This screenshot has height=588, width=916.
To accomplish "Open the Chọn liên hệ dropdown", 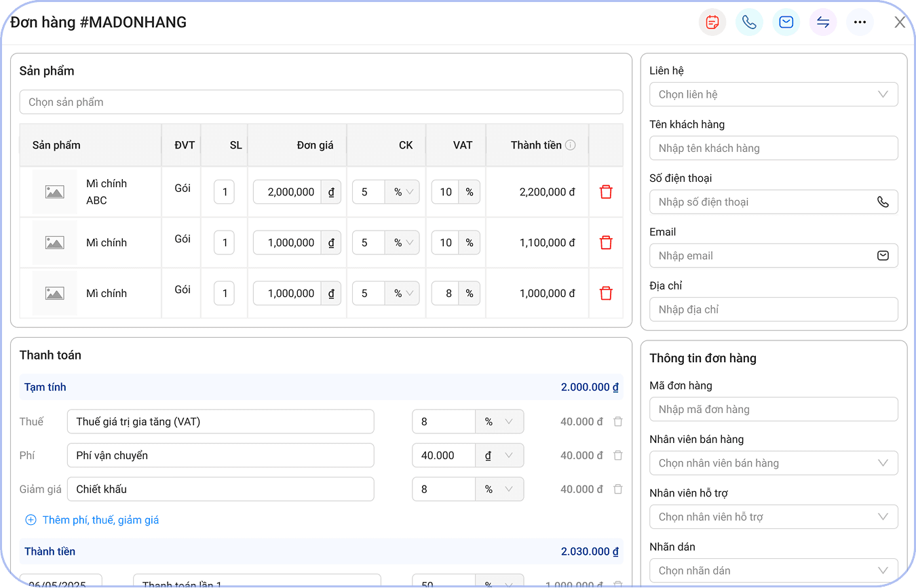I will tap(773, 94).
